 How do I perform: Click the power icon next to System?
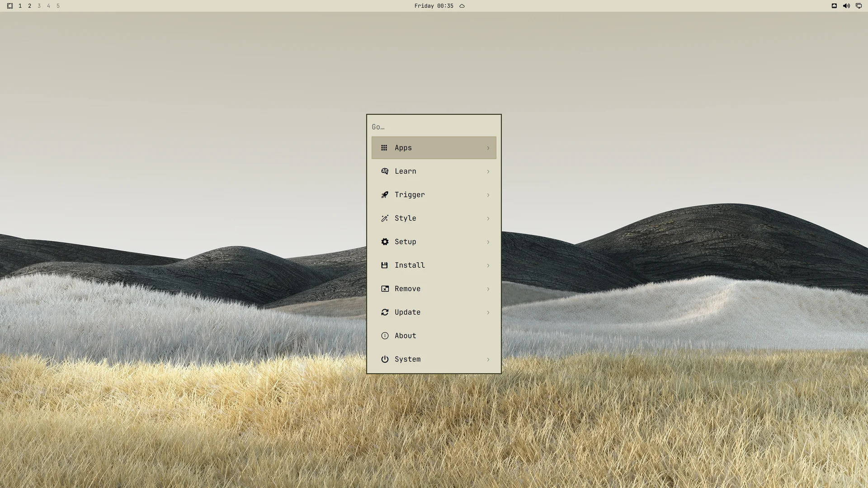pyautogui.click(x=385, y=359)
